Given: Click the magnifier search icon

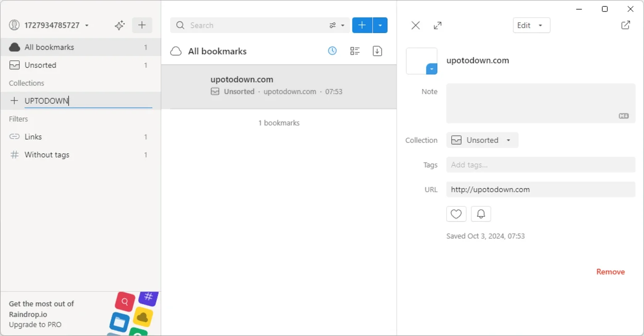Looking at the screenshot, I should coord(180,25).
